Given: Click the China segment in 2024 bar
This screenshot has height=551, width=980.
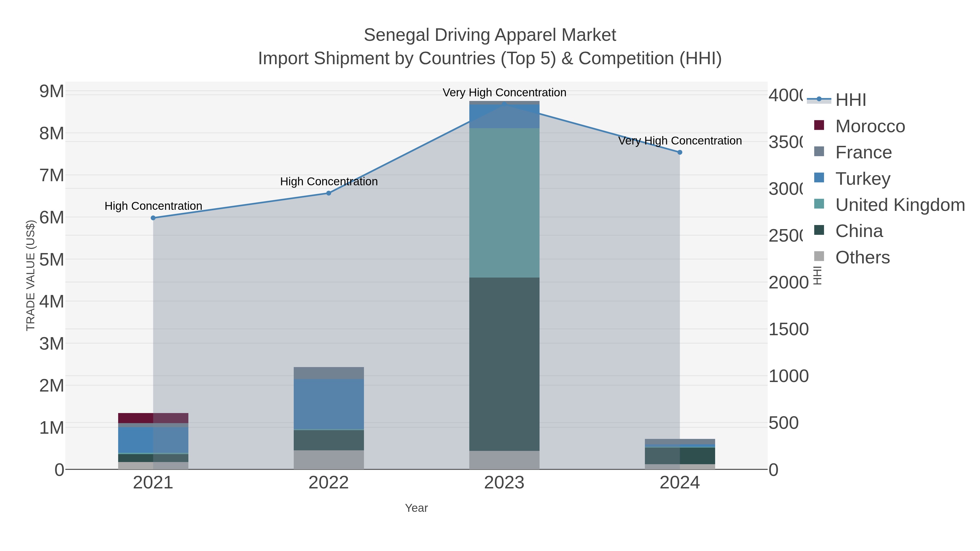Looking at the screenshot, I should [680, 456].
